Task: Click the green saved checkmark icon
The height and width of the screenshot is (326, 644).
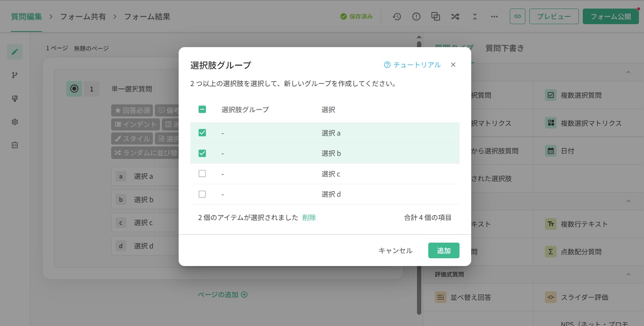Action: (x=343, y=16)
